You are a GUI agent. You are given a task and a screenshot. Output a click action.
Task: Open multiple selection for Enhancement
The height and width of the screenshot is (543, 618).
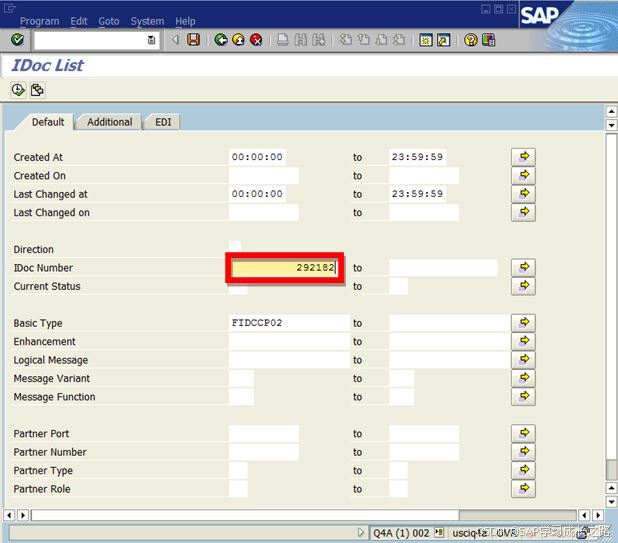523,341
